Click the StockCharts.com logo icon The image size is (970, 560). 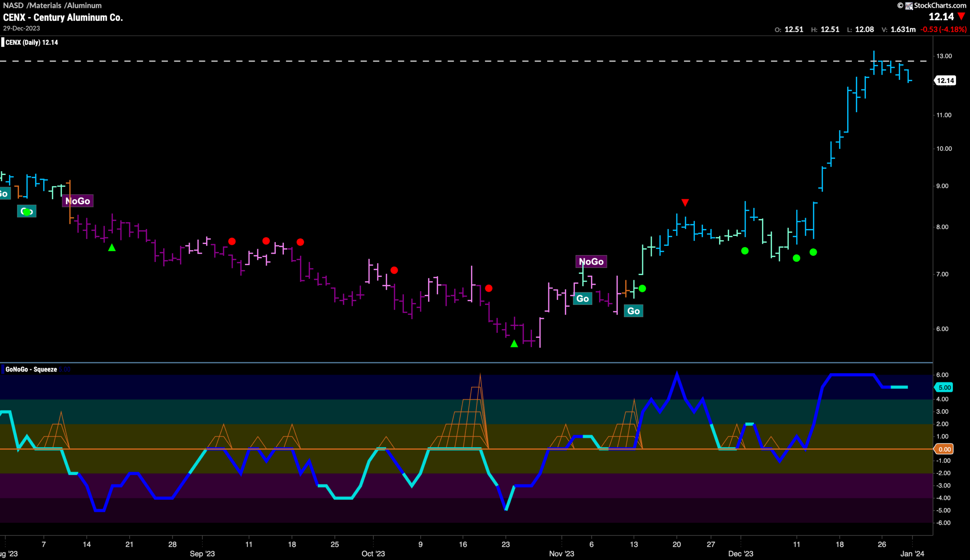point(909,5)
